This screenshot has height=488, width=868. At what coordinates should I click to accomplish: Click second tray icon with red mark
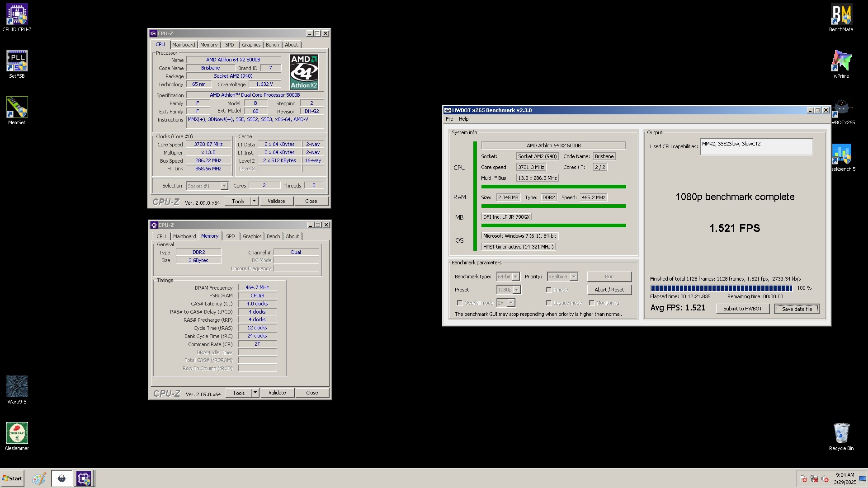pyautogui.click(x=814, y=479)
